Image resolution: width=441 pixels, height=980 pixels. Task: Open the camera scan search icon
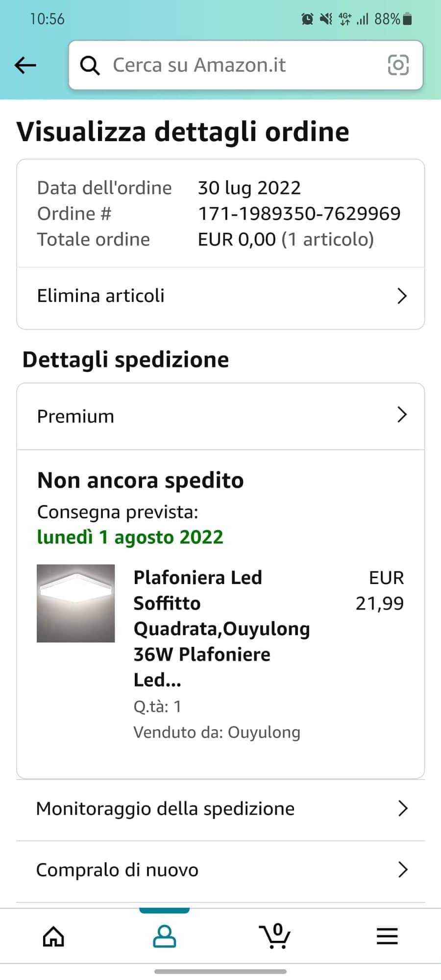click(x=398, y=65)
